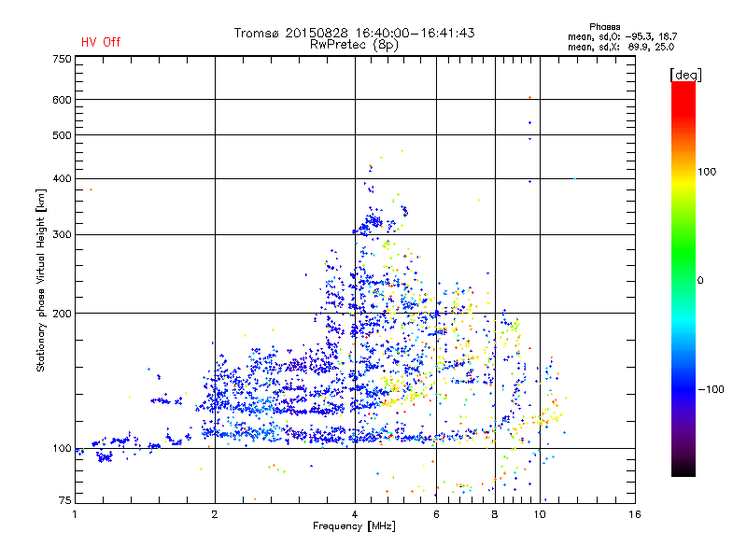Select the 'mean, sd,O: -95.3, 18.7' line
Image resolution: width=747 pixels, height=560 pixels.
coord(622,36)
